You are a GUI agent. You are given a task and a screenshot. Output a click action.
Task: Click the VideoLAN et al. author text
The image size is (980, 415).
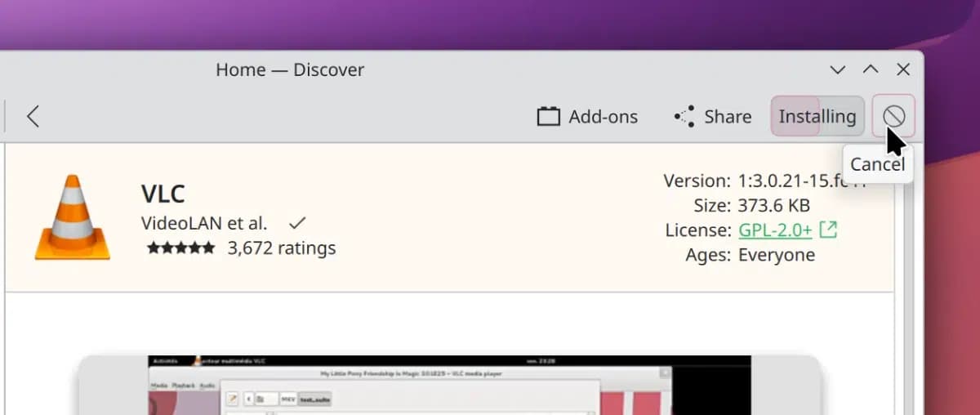[x=204, y=223]
